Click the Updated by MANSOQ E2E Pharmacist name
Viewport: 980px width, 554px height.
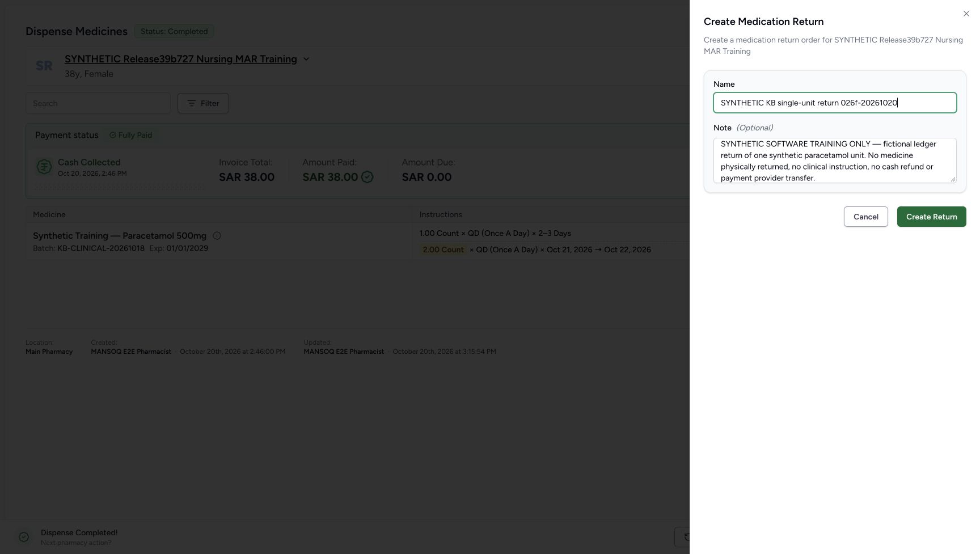(x=344, y=352)
